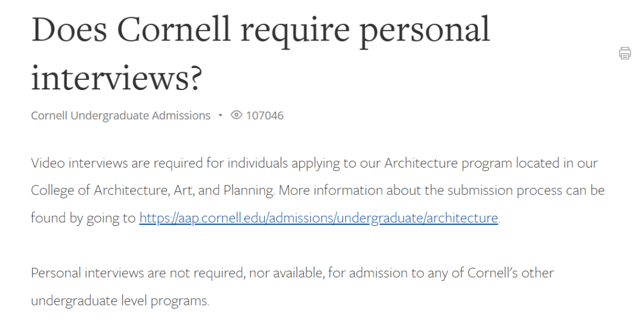Click the bullet separator before view count

tap(221, 115)
